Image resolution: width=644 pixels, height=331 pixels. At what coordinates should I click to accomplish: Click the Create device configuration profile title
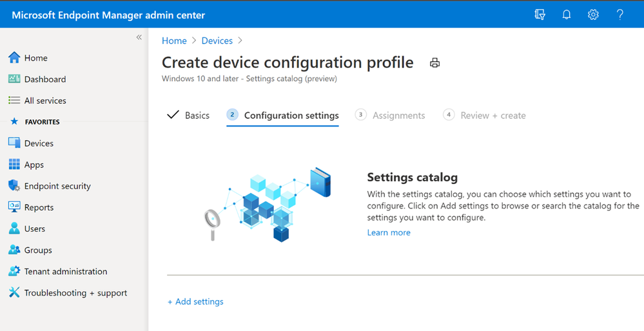point(288,63)
